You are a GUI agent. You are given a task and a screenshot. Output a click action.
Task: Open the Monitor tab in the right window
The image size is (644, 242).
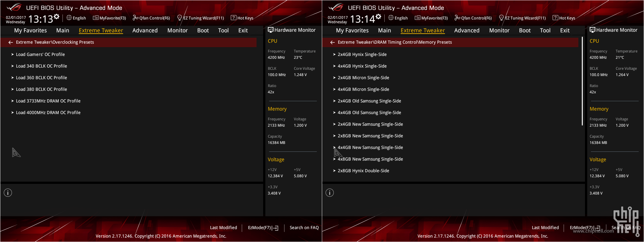pos(499,30)
